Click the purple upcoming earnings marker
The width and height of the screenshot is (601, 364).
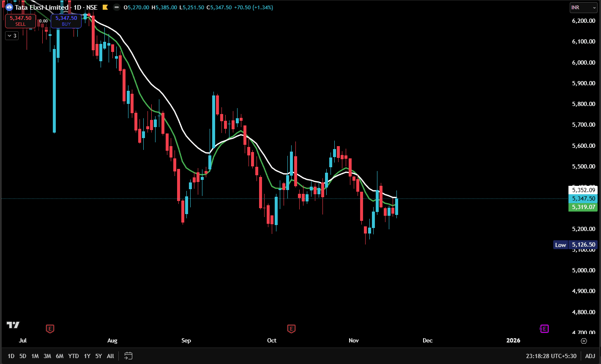click(x=544, y=329)
